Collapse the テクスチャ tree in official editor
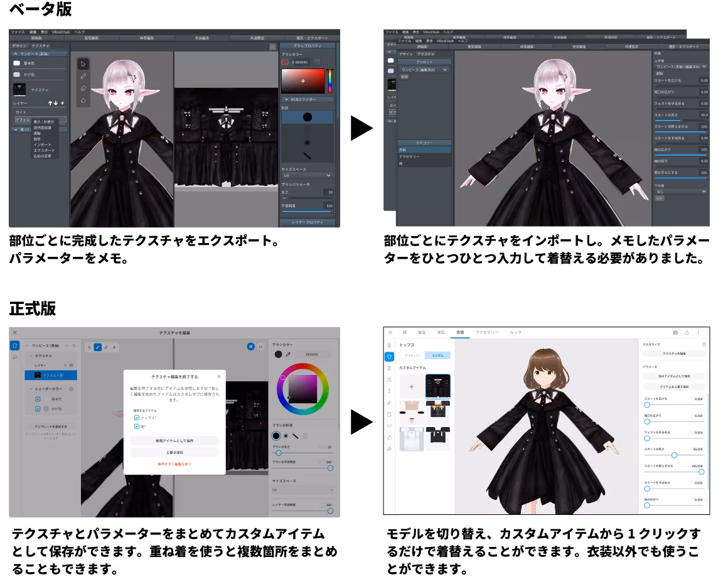The height and width of the screenshot is (584, 728). click(31, 356)
